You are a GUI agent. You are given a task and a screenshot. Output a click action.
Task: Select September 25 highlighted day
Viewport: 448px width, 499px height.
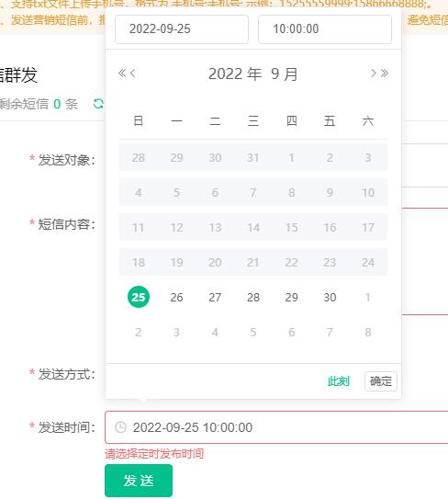coord(139,297)
